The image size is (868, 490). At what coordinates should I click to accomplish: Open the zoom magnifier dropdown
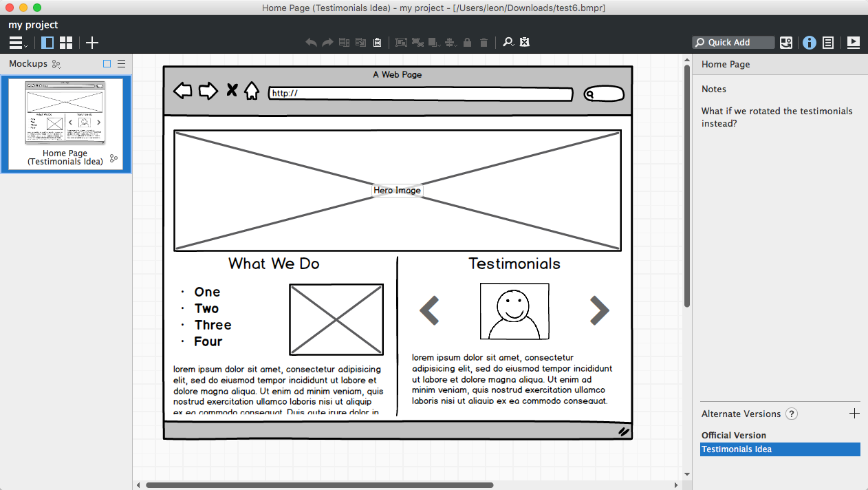coord(508,43)
